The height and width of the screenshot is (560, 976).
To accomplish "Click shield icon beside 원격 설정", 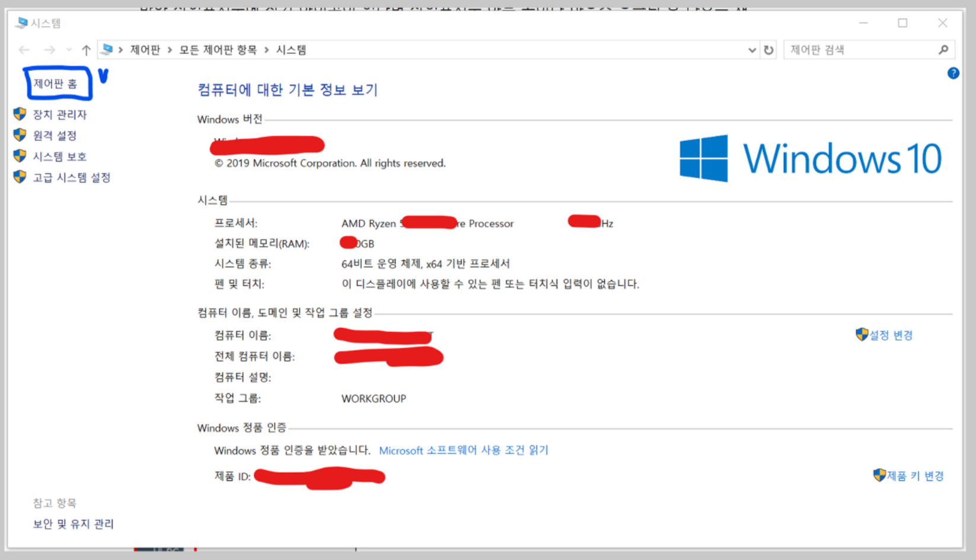I will (20, 135).
